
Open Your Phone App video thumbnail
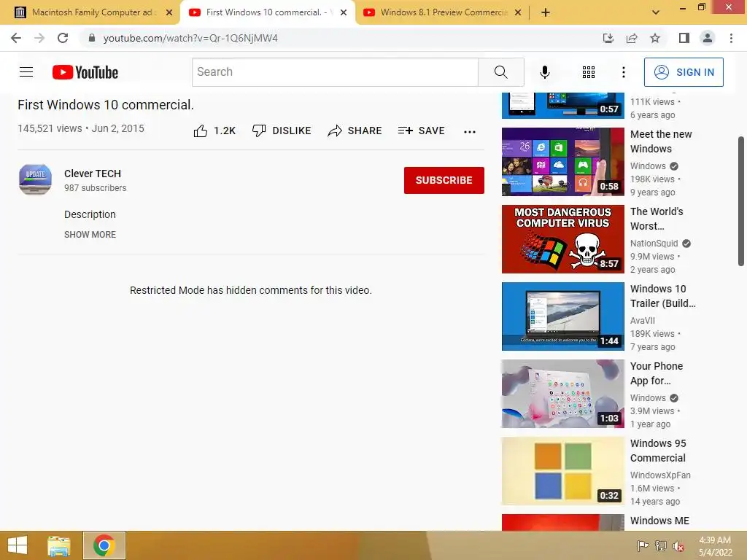pyautogui.click(x=562, y=393)
